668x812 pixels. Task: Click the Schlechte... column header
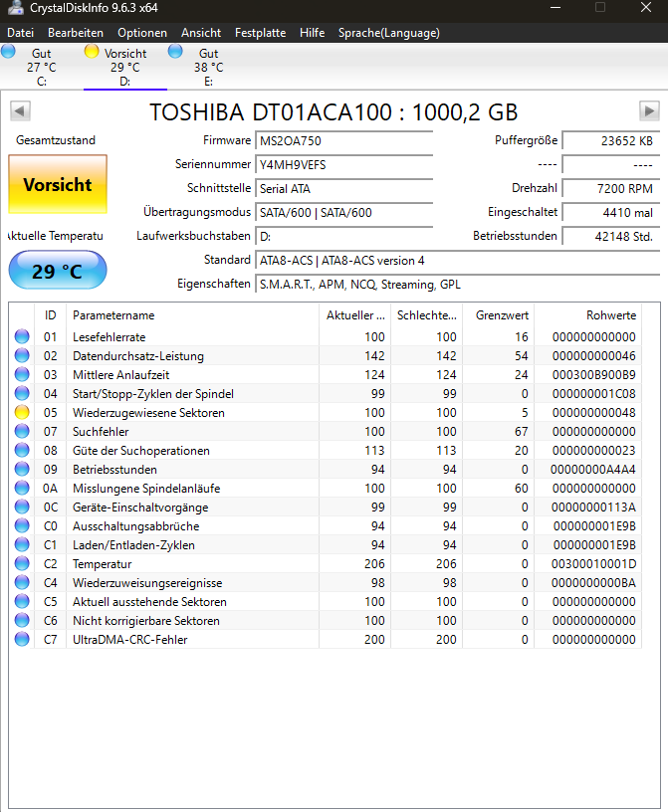click(426, 314)
